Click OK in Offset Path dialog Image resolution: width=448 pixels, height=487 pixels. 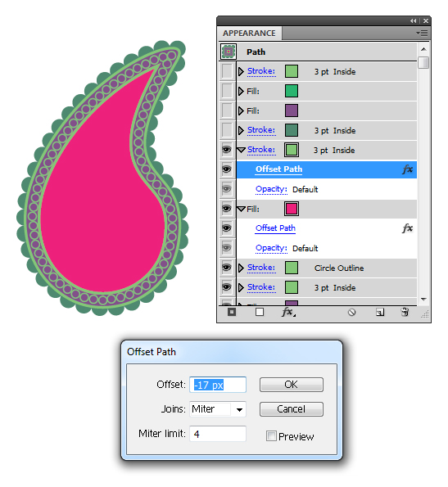292,385
